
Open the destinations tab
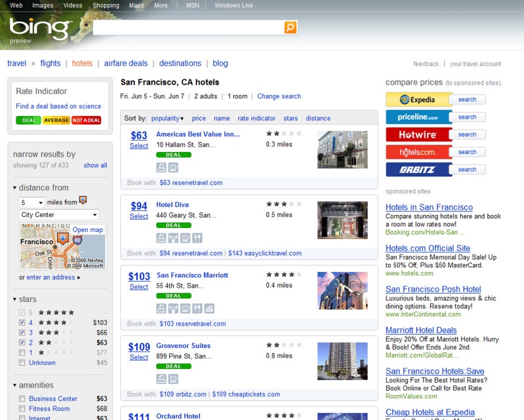coord(180,63)
